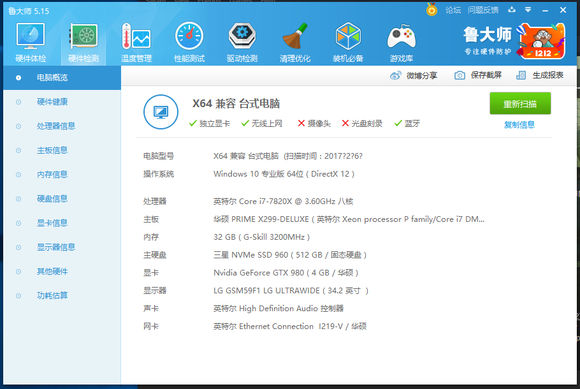Open the 清理优化 broom cleanup tool

[x=295, y=42]
